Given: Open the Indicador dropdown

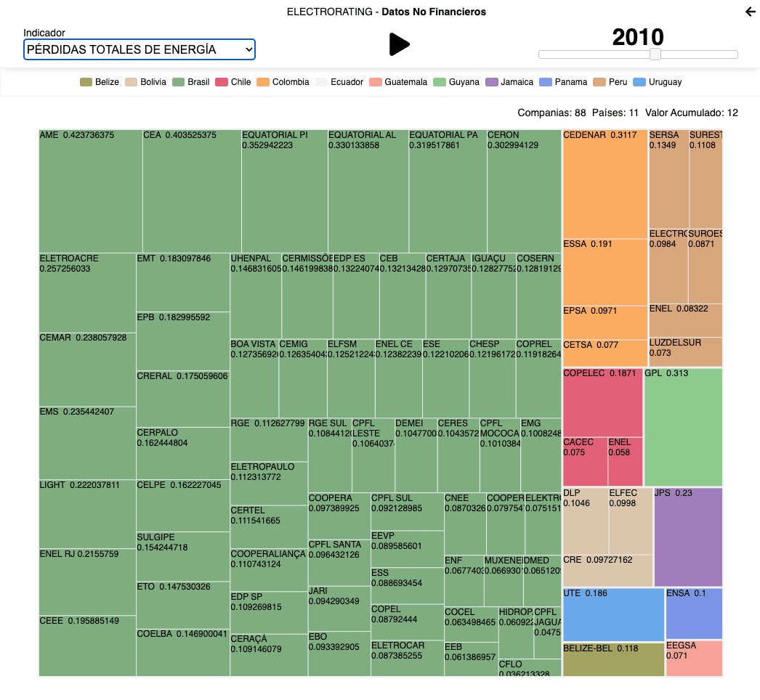Looking at the screenshot, I should coord(139,49).
